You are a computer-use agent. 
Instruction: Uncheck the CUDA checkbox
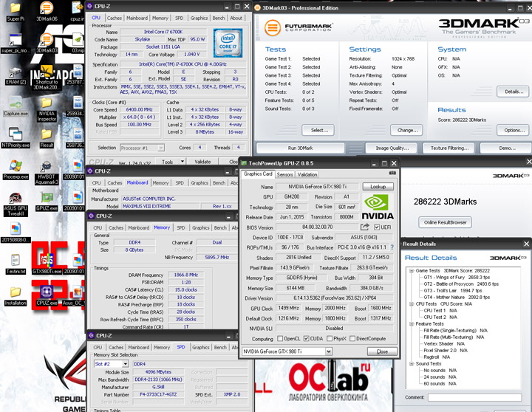(306, 338)
